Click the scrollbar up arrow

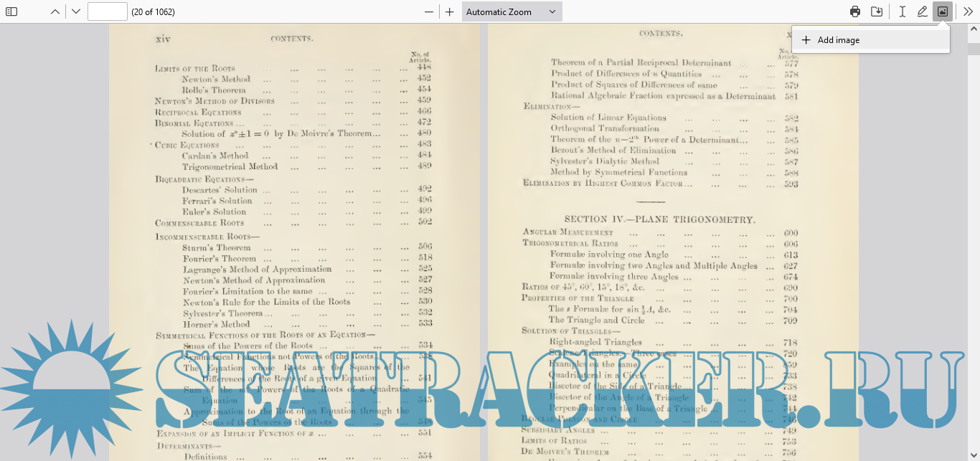974,30
